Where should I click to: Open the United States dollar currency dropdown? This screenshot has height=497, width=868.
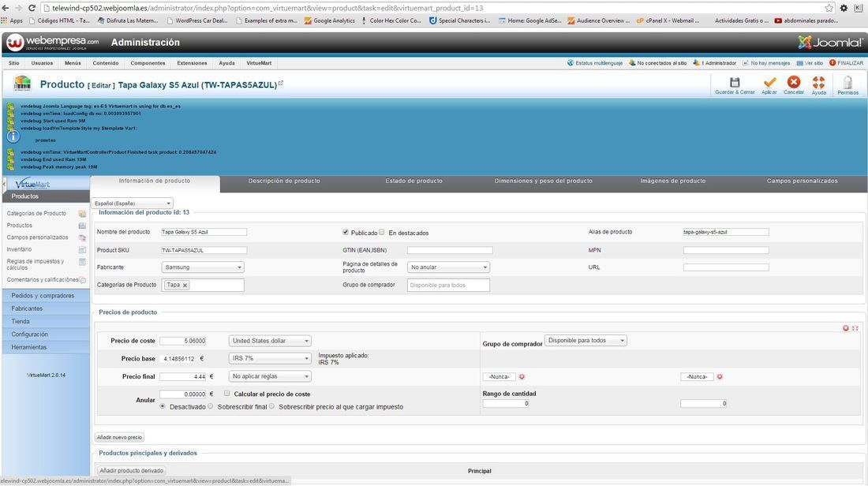[270, 341]
